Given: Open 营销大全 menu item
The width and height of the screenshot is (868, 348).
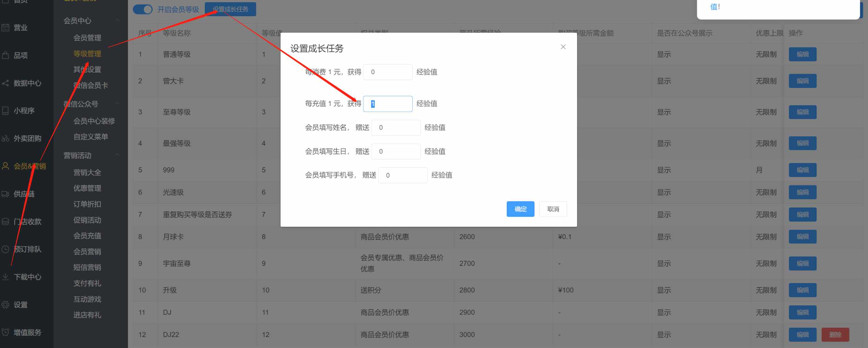Looking at the screenshot, I should tap(87, 172).
